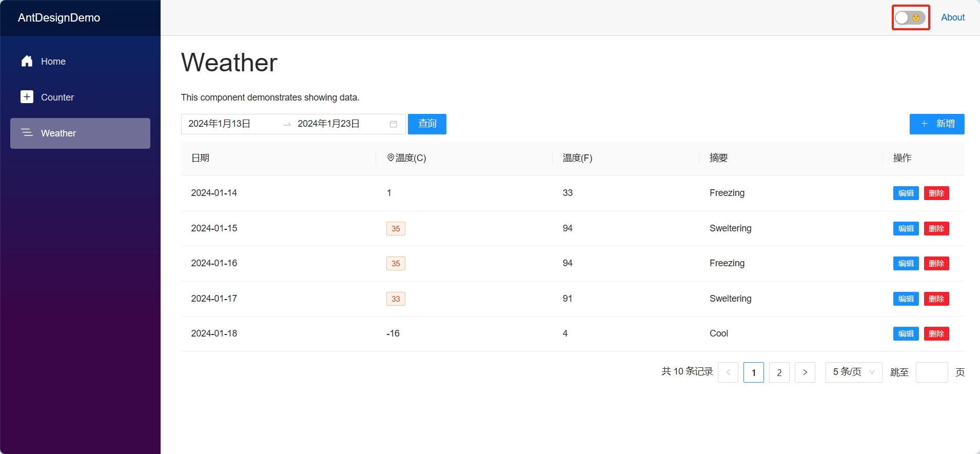The image size is (980, 454).
Task: Click the 查询 search button
Action: pyautogui.click(x=427, y=124)
